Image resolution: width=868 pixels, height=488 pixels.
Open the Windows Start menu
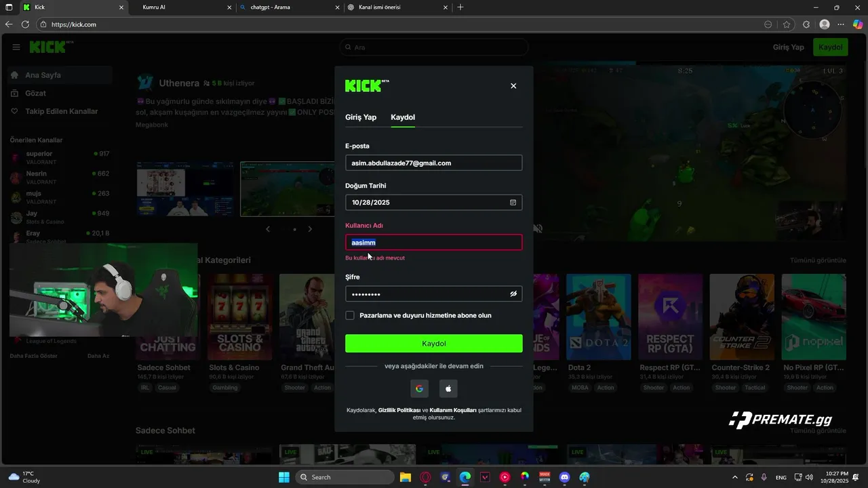(284, 477)
